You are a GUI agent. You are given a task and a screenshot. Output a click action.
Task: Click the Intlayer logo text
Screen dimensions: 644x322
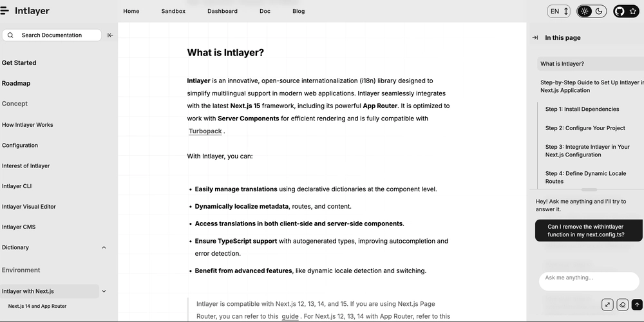point(32,11)
